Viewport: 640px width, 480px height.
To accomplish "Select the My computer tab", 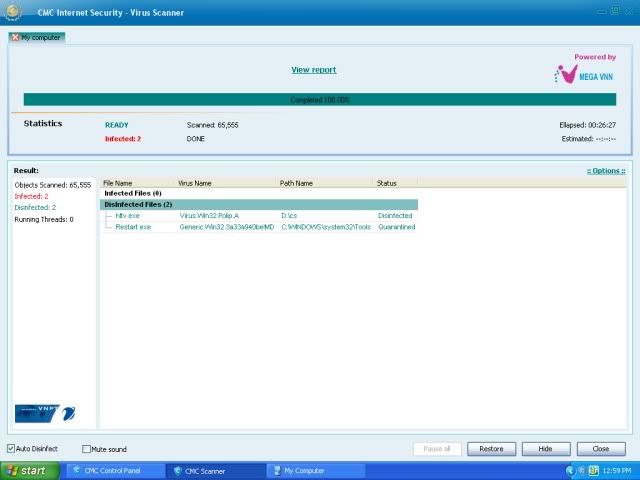I will pyautogui.click(x=40, y=37).
